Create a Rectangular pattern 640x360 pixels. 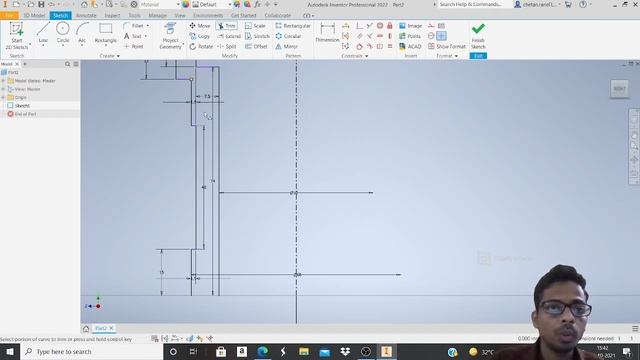point(293,26)
